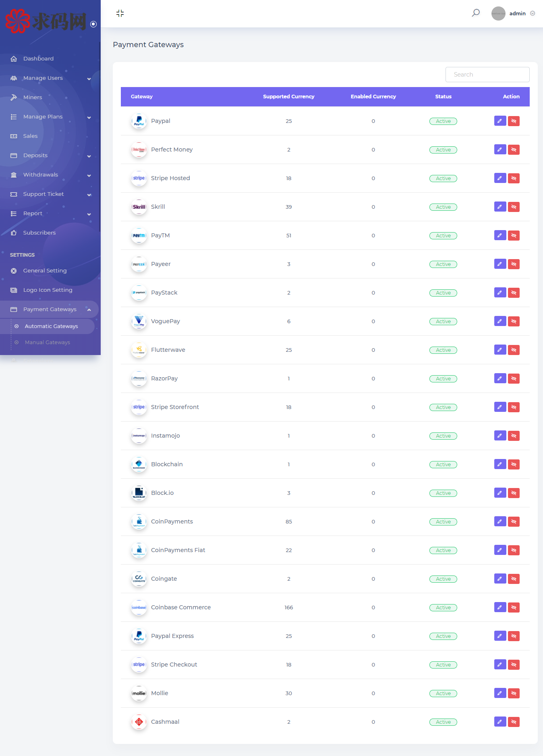Click the Sales icon in sidebar

click(x=14, y=136)
